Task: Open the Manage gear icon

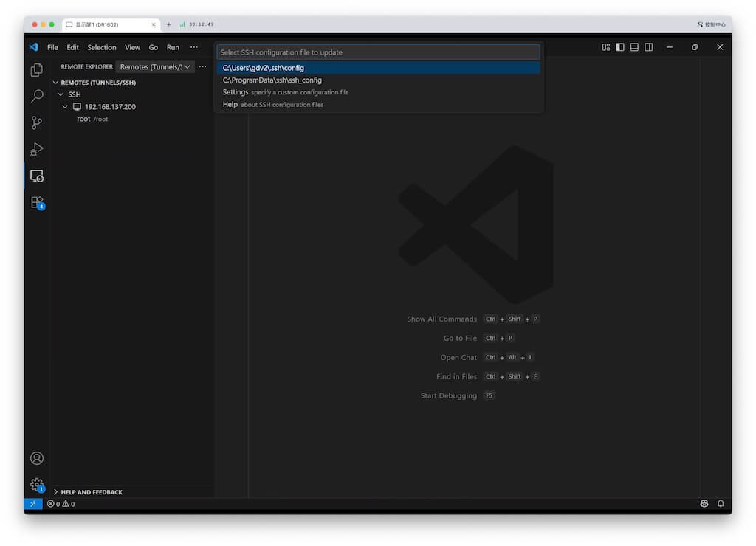Action: pyautogui.click(x=36, y=485)
